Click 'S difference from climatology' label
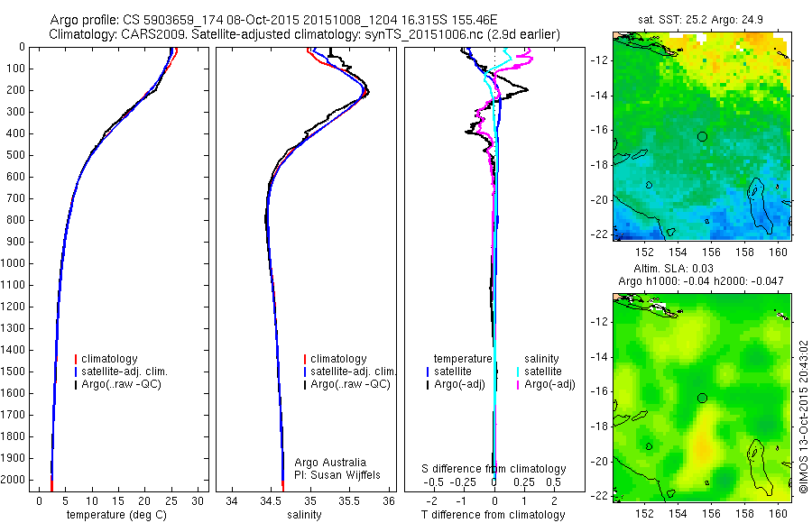 click(494, 469)
